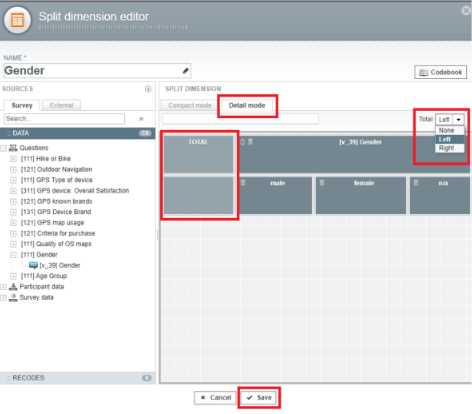This screenshot has height=414, width=472.
Task: Select the male category cell
Action: pos(275,195)
